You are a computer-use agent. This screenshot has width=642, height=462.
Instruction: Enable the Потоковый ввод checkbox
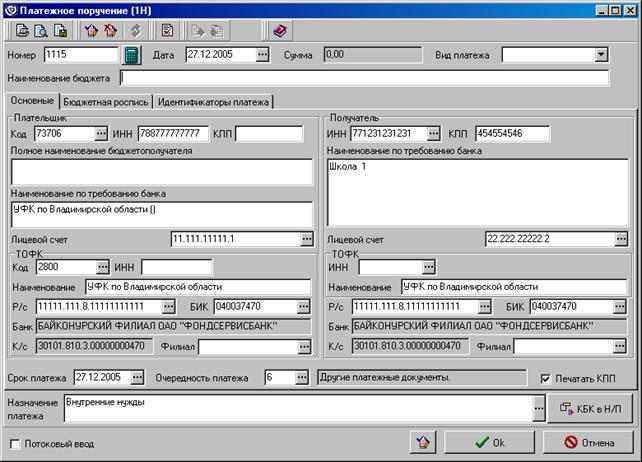tap(15, 444)
